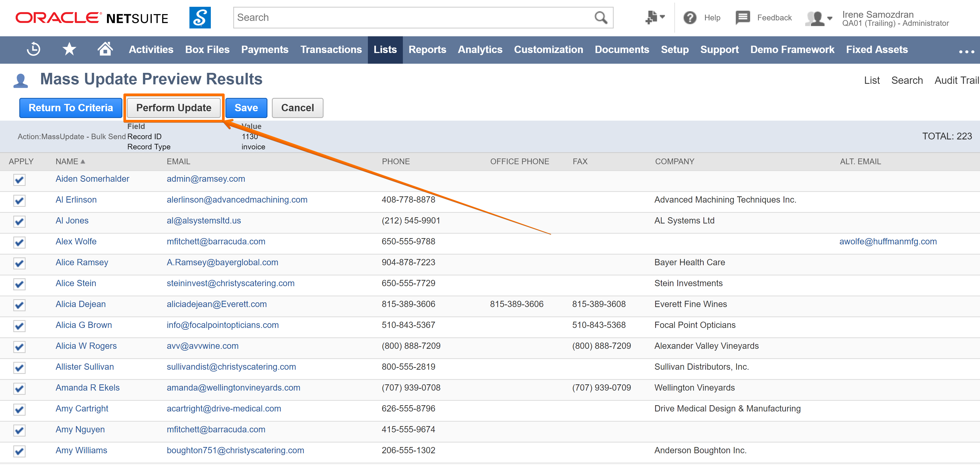Open the Customization menu
Viewport: 980px width, 465px height.
548,50
